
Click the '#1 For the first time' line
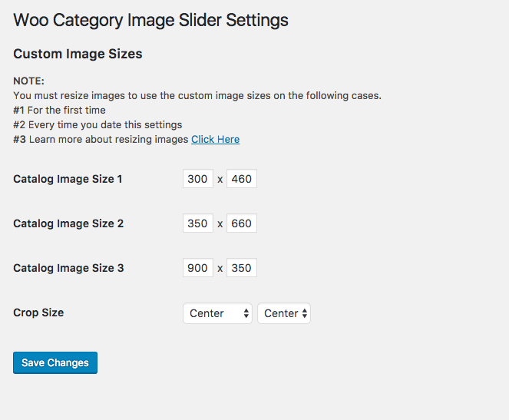59,110
